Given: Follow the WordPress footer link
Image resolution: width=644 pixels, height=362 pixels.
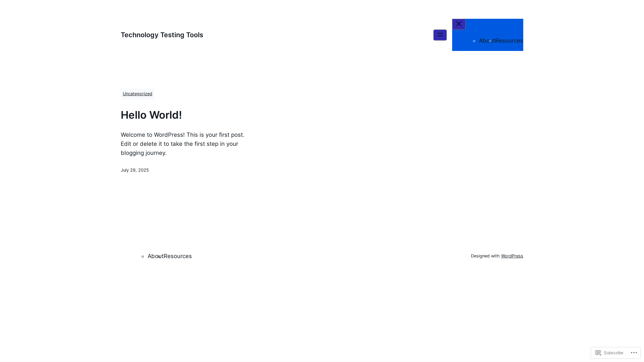Looking at the screenshot, I should pos(512,256).
